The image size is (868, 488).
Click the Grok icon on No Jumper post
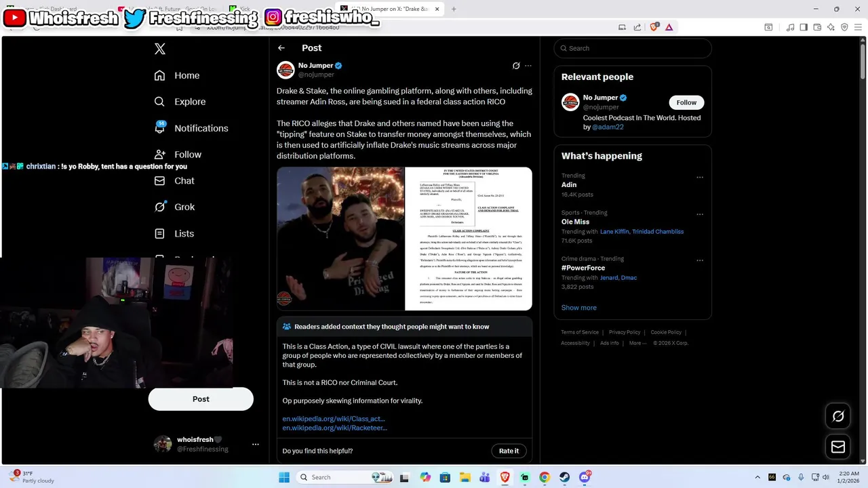[516, 66]
